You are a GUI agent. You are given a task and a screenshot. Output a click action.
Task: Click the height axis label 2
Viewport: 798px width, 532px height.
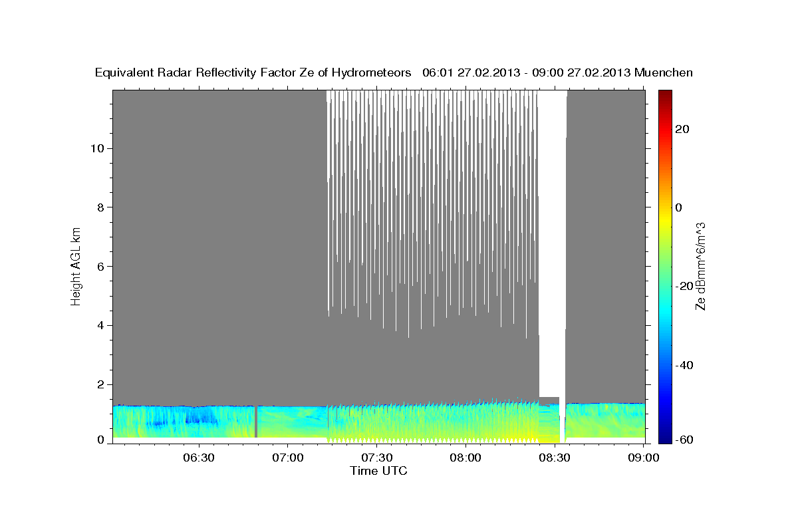tap(100, 385)
